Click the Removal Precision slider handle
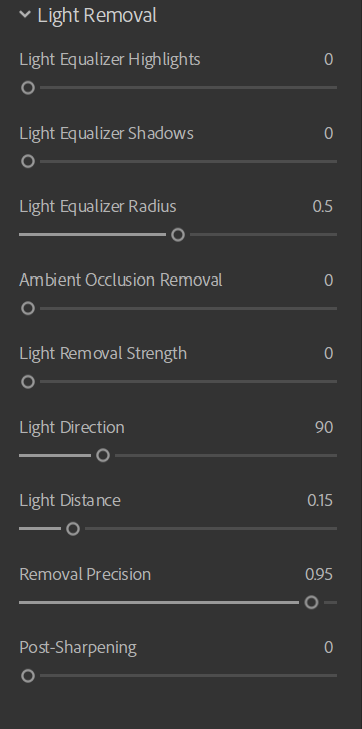This screenshot has height=729, width=362. click(x=311, y=602)
